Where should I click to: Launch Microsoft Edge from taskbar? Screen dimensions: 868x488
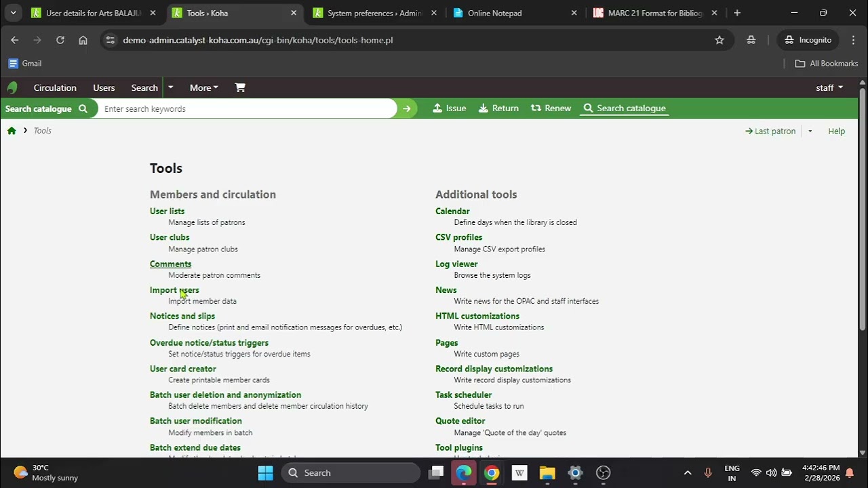(464, 472)
